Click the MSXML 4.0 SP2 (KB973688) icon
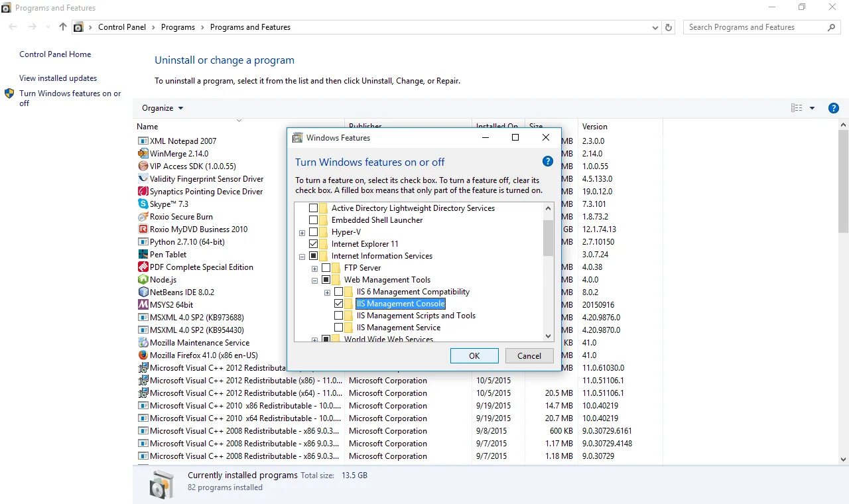 click(143, 318)
